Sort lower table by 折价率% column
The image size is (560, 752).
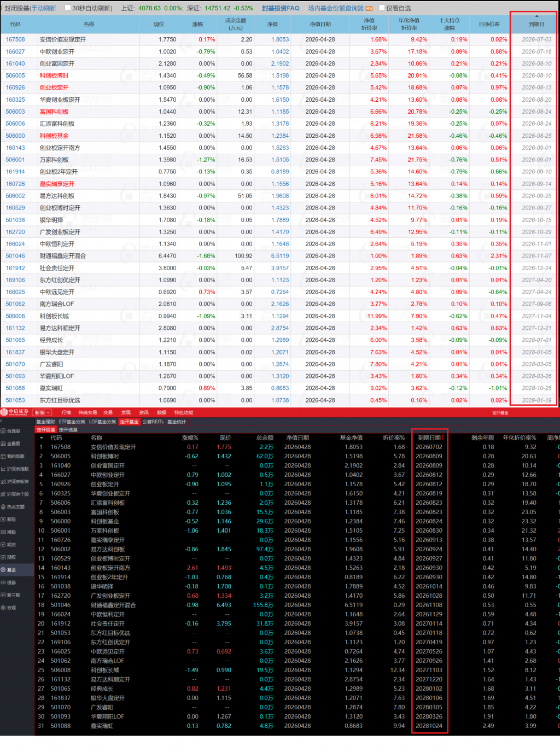[x=394, y=438]
